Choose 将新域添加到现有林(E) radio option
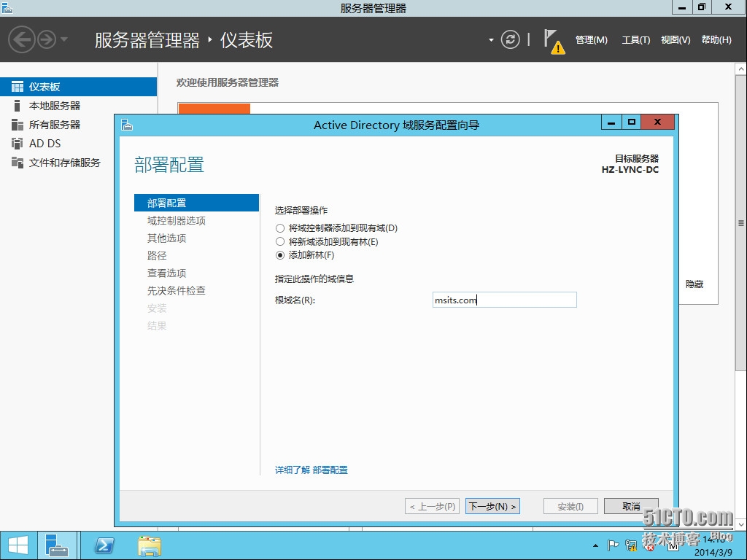Screen dimensions: 747x560 [x=280, y=242]
